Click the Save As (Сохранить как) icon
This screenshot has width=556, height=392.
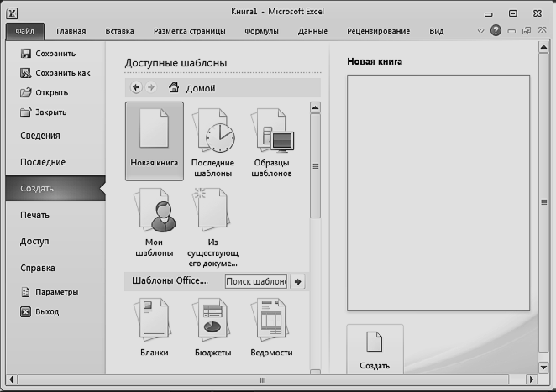click(x=25, y=73)
